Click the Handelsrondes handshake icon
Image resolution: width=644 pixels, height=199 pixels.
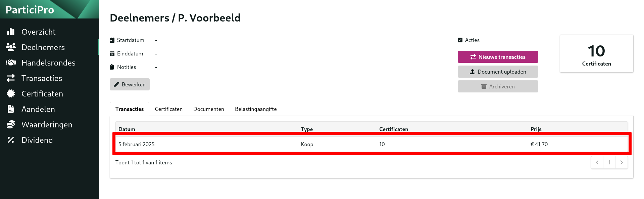point(11,63)
